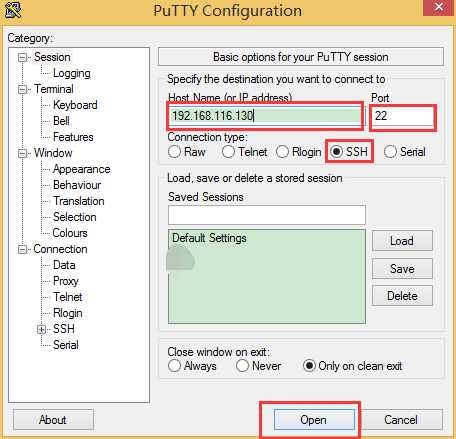Image resolution: width=456 pixels, height=439 pixels.
Task: Close the PuTTY Configuration window
Action: (x=439, y=7)
